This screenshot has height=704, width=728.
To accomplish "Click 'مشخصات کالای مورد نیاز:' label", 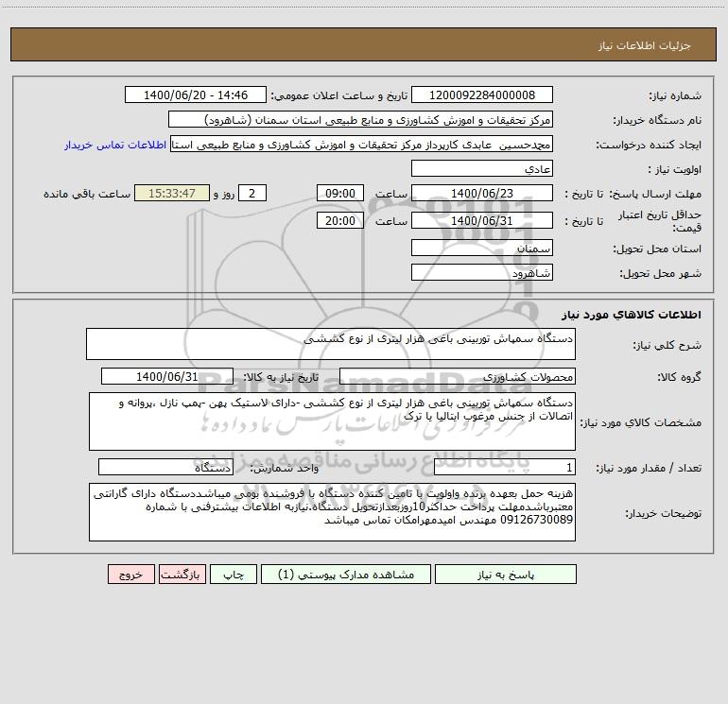I will (641, 422).
